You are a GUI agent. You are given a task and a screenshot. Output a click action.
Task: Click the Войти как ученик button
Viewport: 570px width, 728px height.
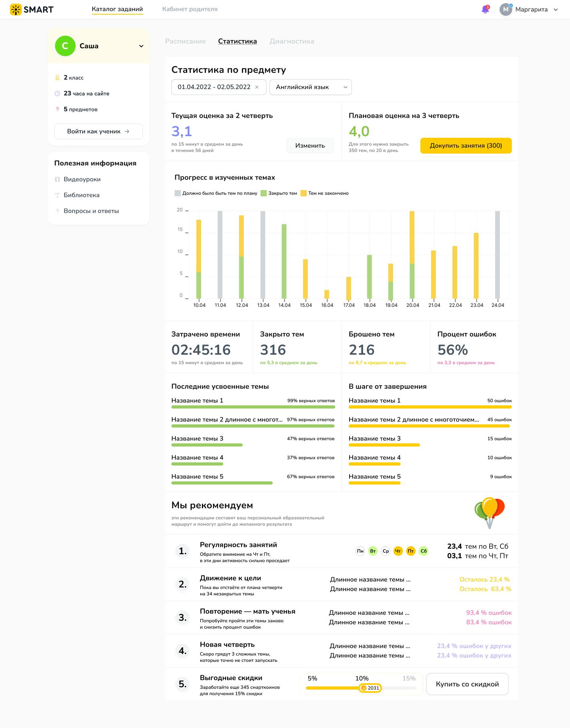[x=99, y=131]
